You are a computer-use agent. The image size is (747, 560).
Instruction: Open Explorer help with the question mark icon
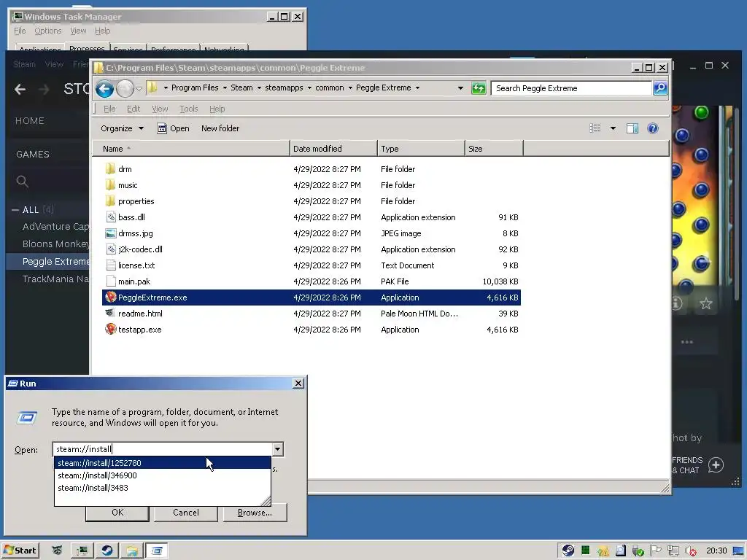(x=653, y=128)
